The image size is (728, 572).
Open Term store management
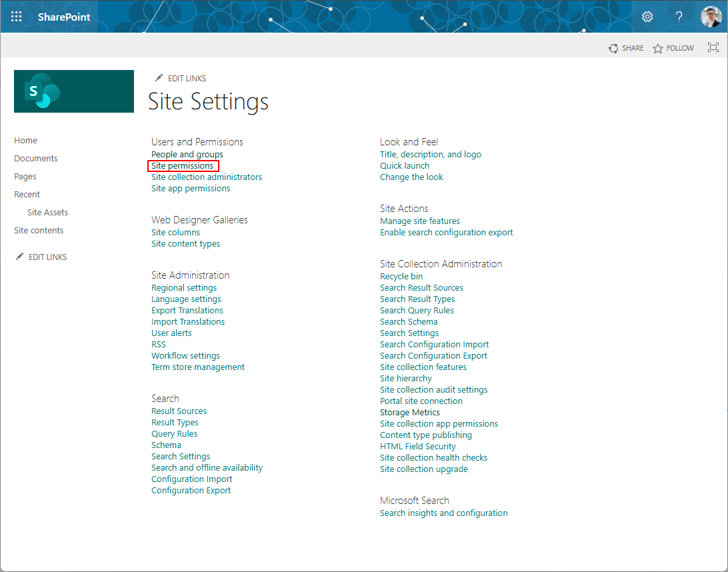click(x=197, y=367)
